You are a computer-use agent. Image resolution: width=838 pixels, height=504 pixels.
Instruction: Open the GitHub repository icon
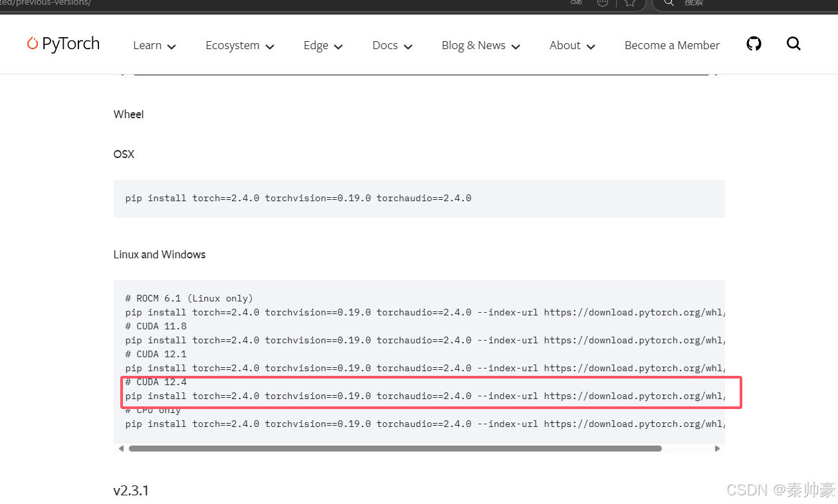[754, 43]
